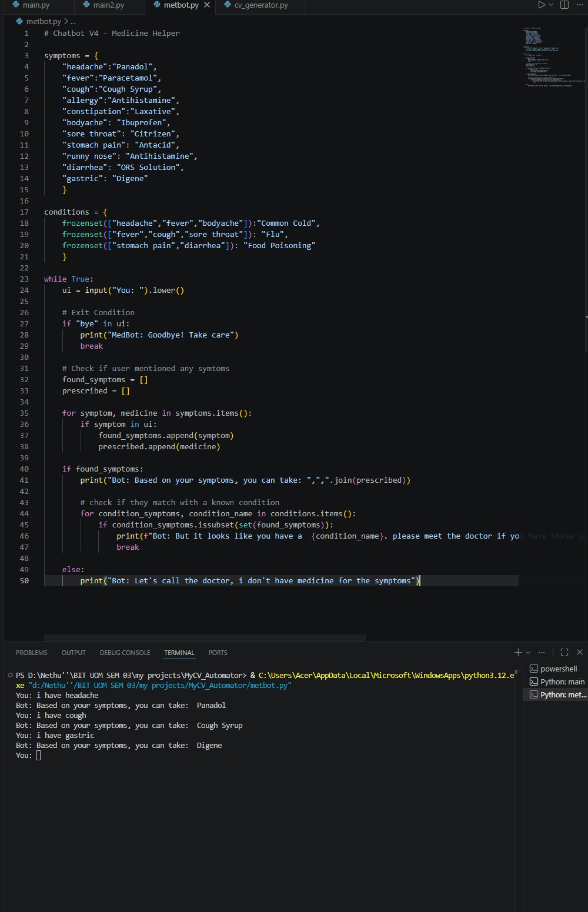Place cursor at terminal You: prompt
Image resolution: width=588 pixels, height=912 pixels.
(x=39, y=756)
